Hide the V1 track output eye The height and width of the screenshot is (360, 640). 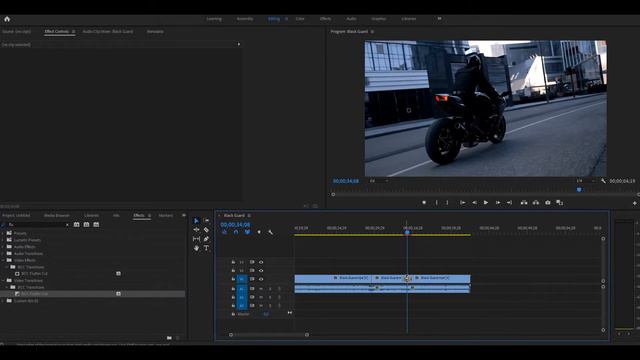click(x=261, y=279)
